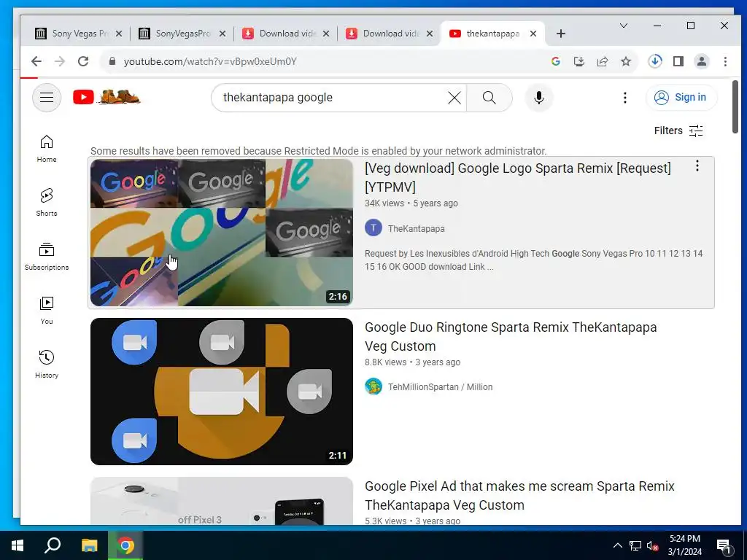Close the first Download video tab
747x560 pixels.
[326, 34]
